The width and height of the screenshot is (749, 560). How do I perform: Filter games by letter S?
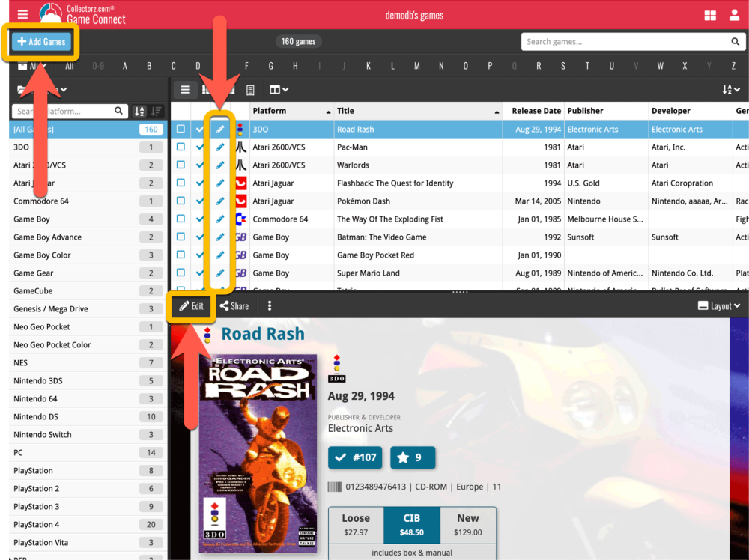point(562,66)
